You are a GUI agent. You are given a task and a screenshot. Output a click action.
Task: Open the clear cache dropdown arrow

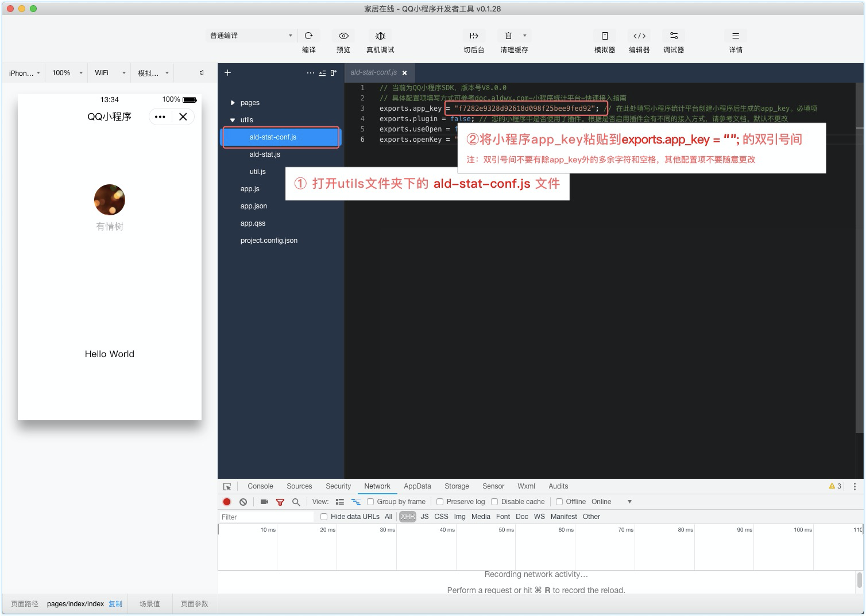524,36
